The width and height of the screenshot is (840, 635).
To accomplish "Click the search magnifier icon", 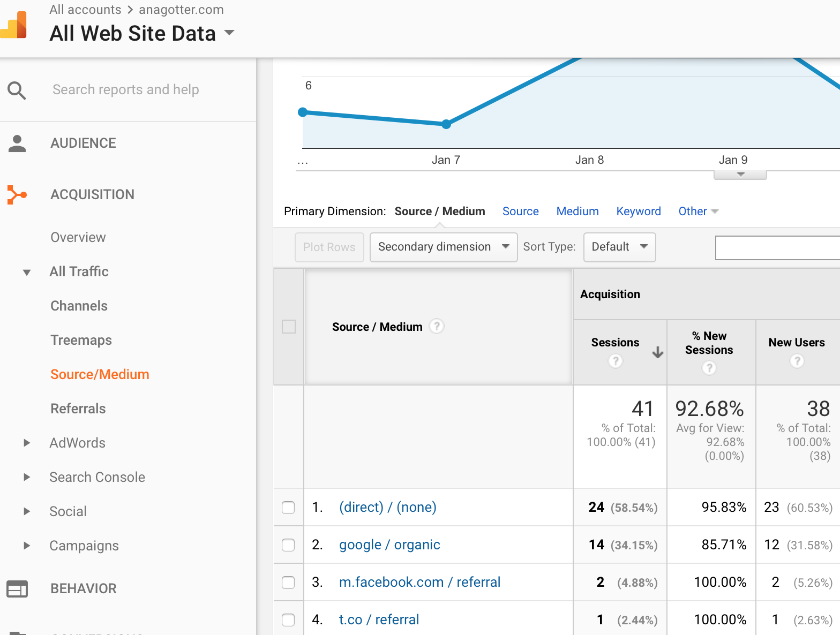I will 17,90.
